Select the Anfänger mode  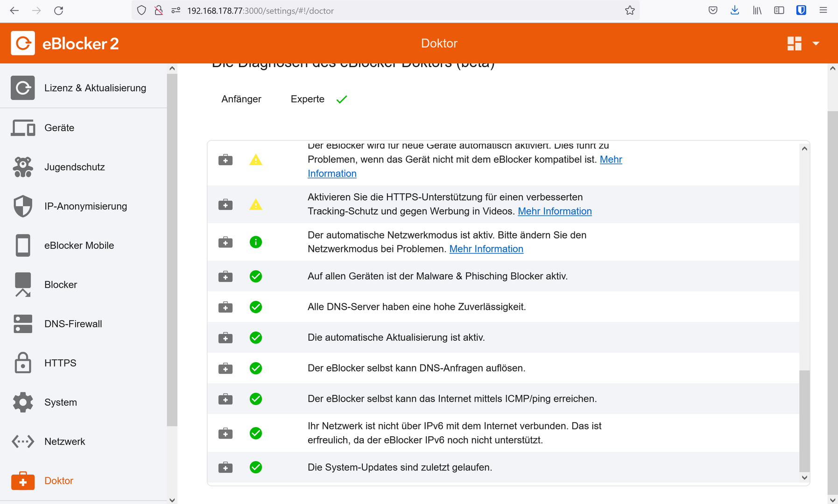241,99
